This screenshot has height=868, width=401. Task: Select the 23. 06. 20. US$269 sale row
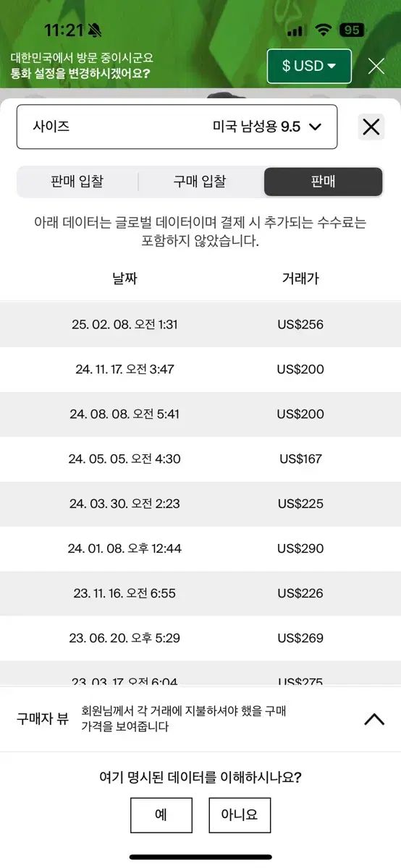(200, 639)
